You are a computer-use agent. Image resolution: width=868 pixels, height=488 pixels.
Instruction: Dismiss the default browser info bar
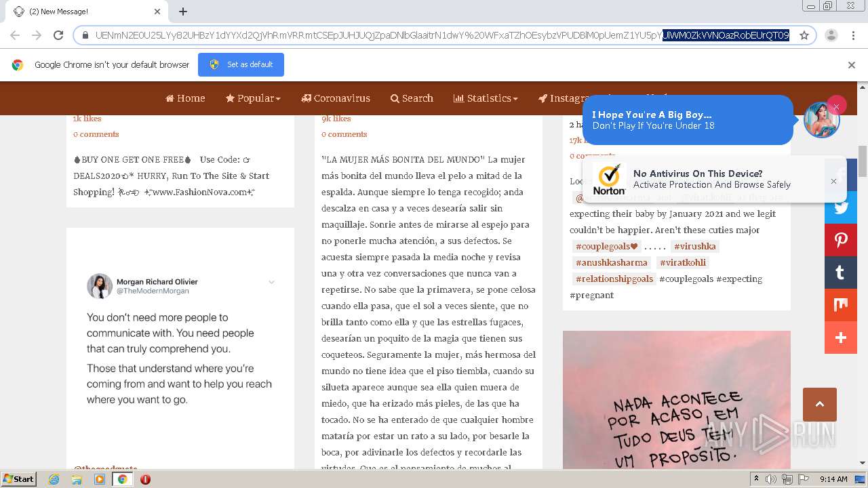click(852, 65)
